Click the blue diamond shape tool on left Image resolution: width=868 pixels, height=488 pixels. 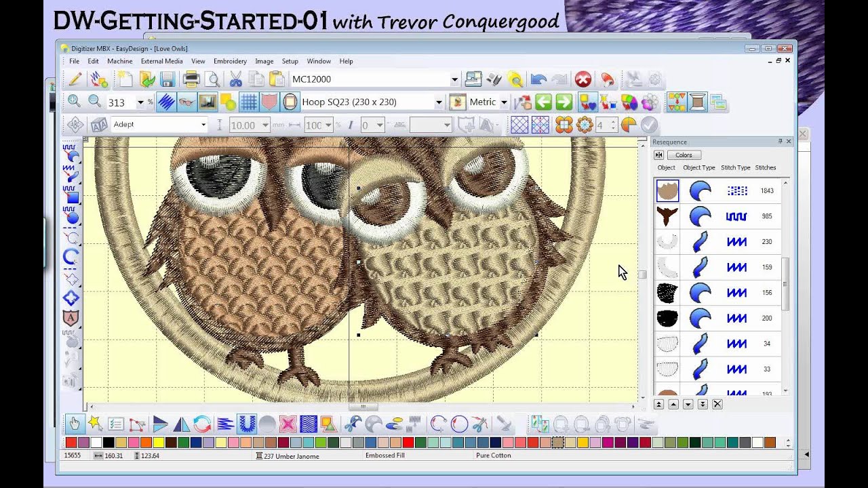[x=71, y=298]
